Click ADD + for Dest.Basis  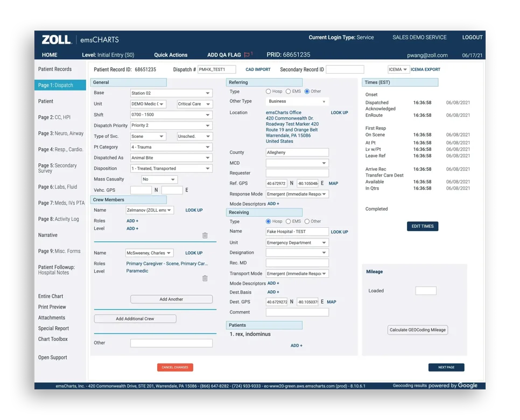[x=273, y=292]
